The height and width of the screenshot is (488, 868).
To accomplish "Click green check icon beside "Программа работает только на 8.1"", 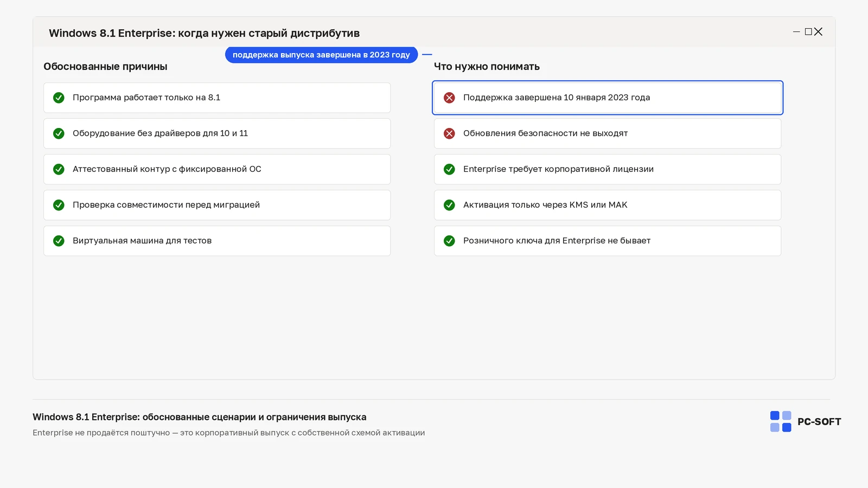I will point(59,98).
